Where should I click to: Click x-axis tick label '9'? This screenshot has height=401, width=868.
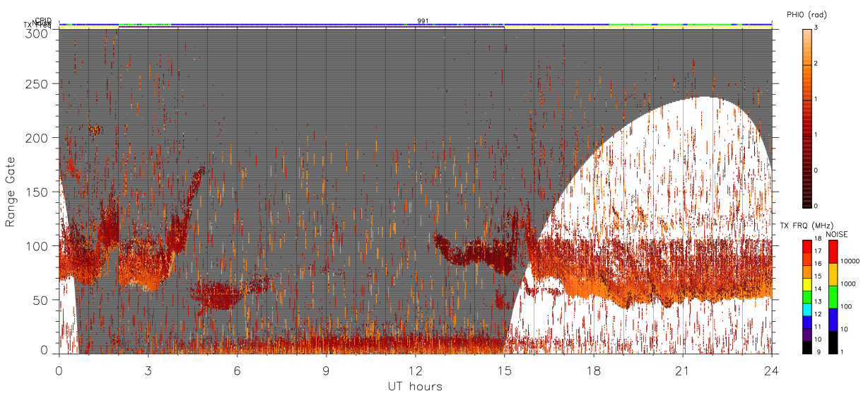[326, 371]
